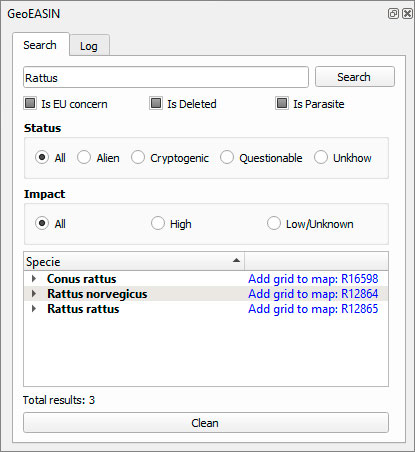
Task: Select Questionable status option
Action: [227, 157]
